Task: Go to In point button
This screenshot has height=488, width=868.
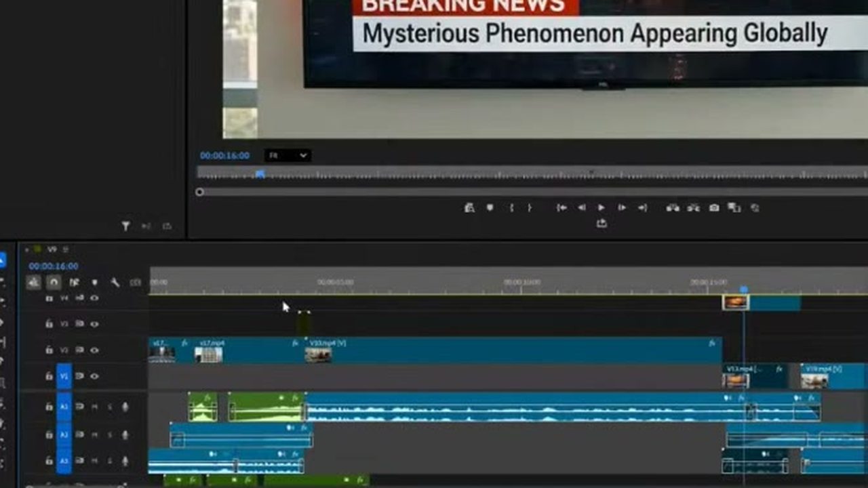Action: (x=561, y=207)
